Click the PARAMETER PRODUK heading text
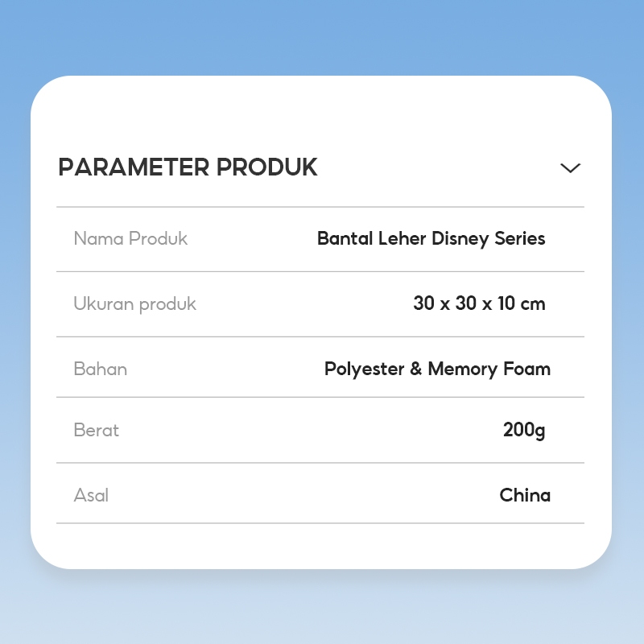Screen dimensions: 644x644 tap(188, 167)
